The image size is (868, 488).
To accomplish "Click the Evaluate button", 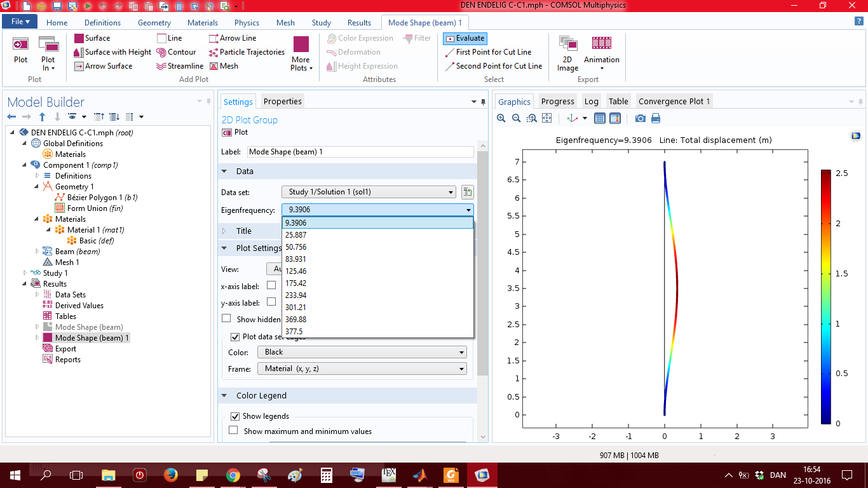I will pos(465,38).
